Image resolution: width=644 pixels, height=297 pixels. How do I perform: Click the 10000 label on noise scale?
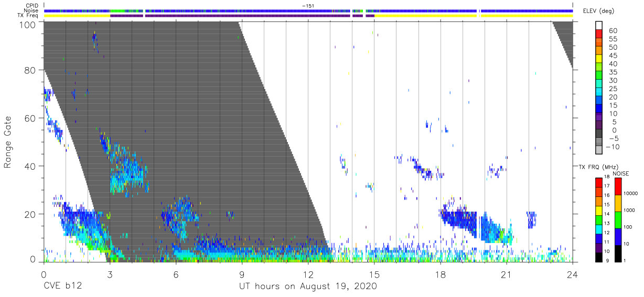pos(630,194)
